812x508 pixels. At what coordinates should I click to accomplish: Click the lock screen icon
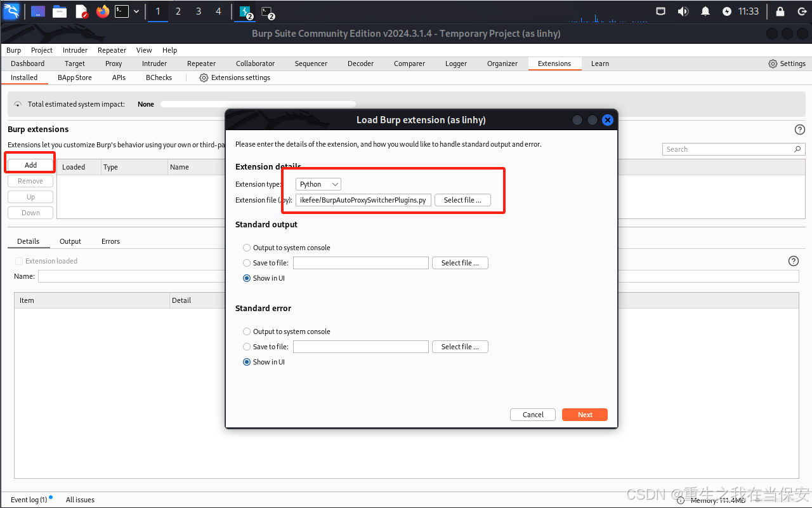coord(780,11)
